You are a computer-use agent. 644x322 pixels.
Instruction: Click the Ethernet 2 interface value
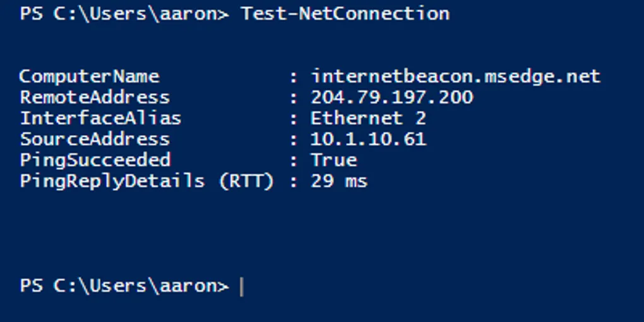pos(368,119)
